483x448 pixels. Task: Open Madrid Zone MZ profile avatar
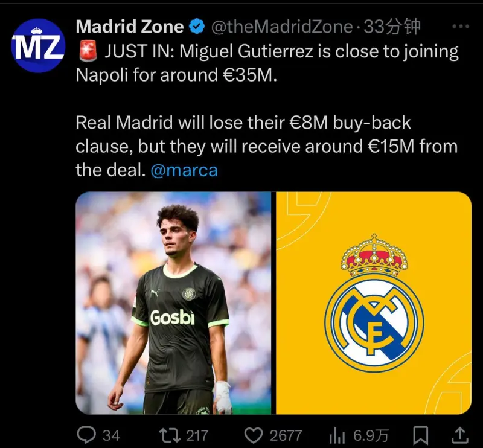click(x=38, y=46)
